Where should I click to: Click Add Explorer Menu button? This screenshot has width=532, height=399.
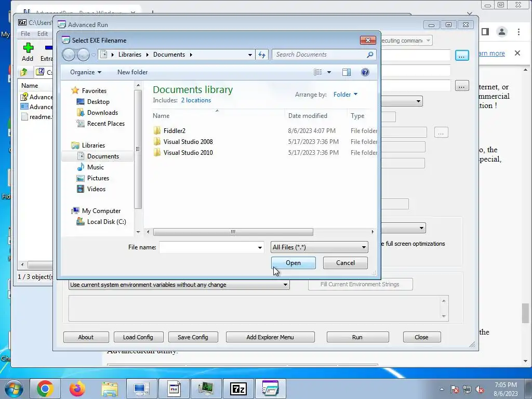click(270, 337)
